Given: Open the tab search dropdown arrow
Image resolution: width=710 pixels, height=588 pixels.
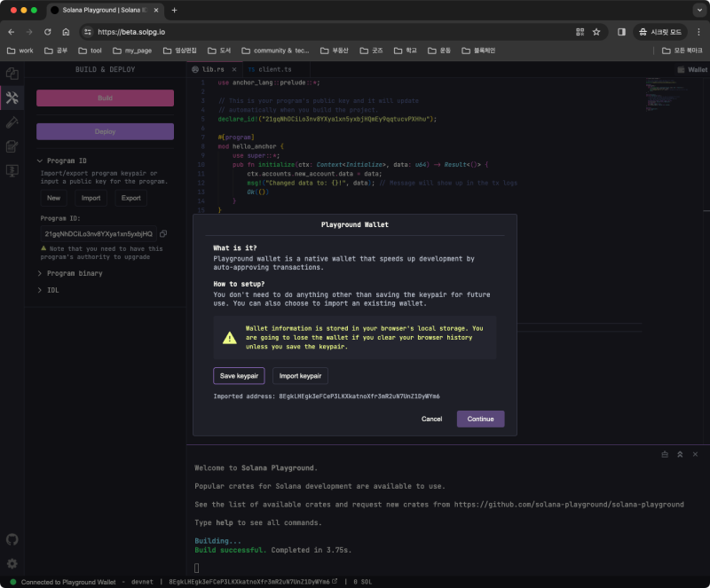Looking at the screenshot, I should (x=699, y=10).
